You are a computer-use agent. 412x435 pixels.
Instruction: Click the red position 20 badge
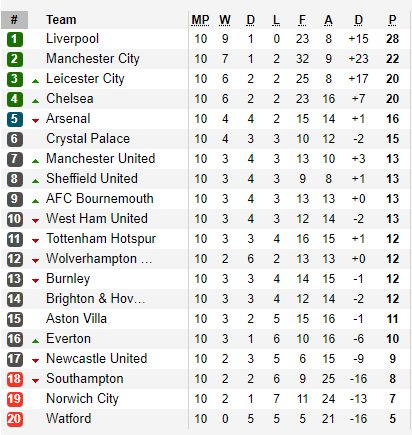click(15, 419)
